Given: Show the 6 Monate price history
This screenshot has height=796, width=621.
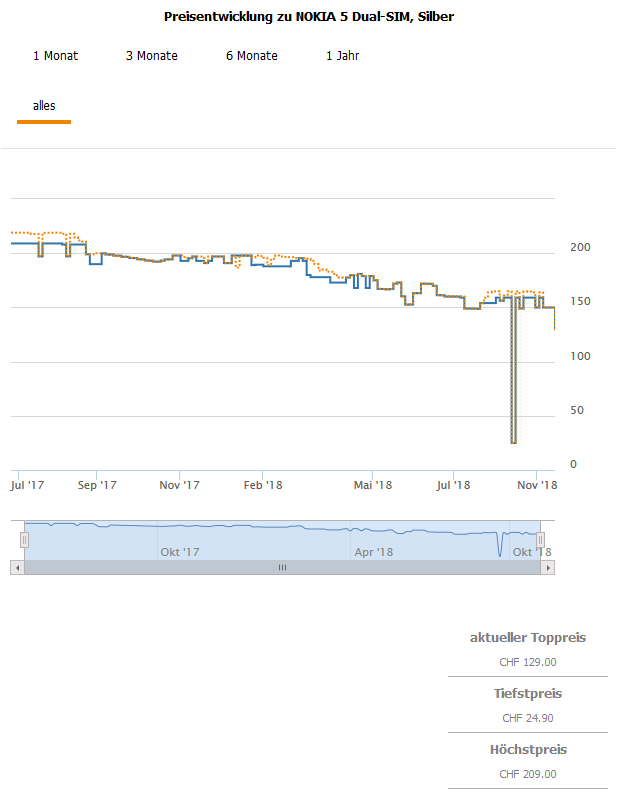Looking at the screenshot, I should [x=252, y=56].
